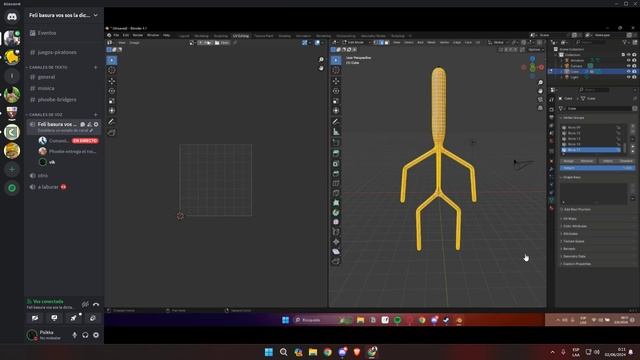The image size is (640, 360).
Task: Hide the Light object with its eye icon
Action: coord(629,77)
